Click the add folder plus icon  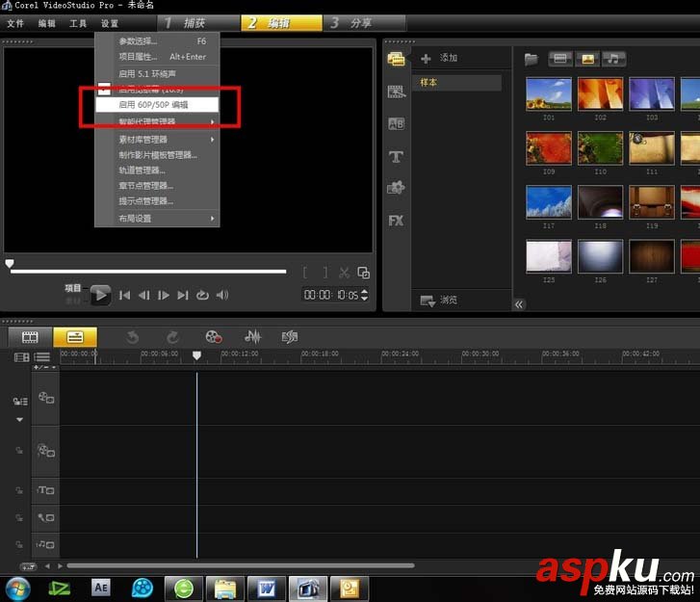(x=426, y=59)
